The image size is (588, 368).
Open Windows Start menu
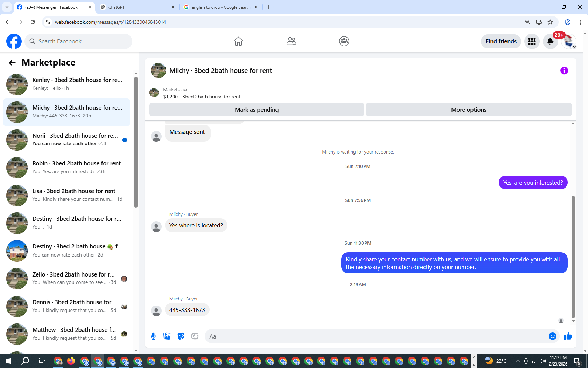pos(8,361)
